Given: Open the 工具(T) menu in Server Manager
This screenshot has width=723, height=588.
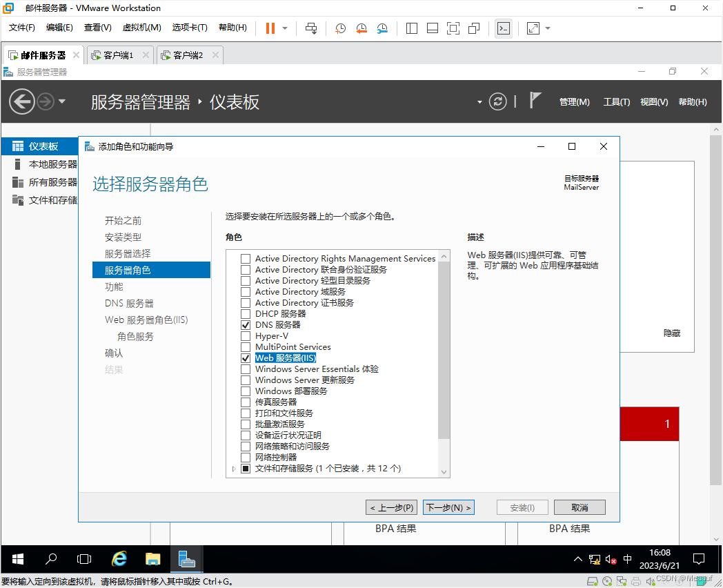Looking at the screenshot, I should (x=617, y=102).
